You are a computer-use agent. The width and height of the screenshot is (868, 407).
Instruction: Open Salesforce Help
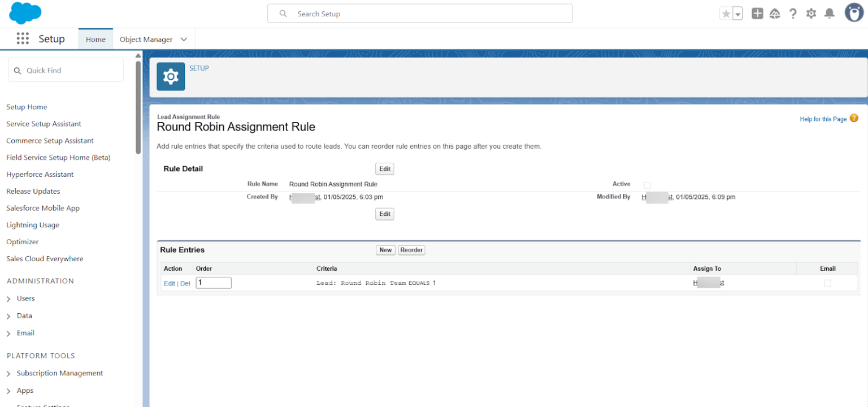(793, 13)
